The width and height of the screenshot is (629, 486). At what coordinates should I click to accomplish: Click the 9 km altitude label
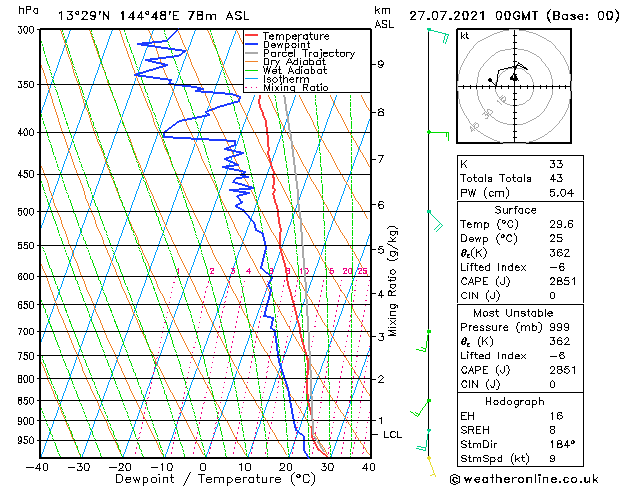tap(380, 64)
